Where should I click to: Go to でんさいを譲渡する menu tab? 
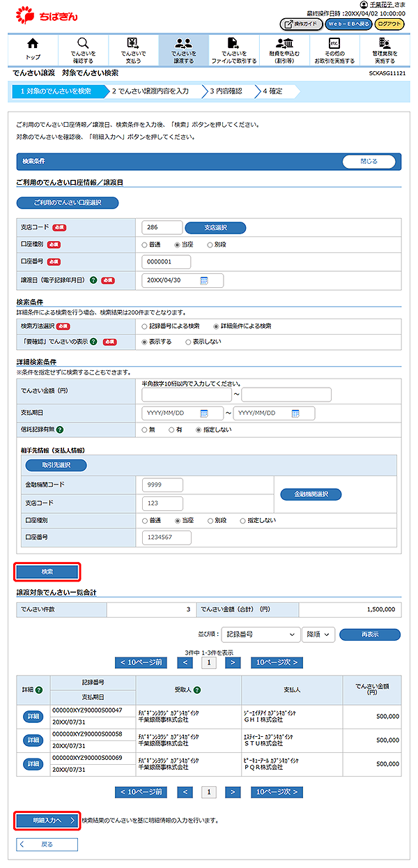tap(183, 50)
